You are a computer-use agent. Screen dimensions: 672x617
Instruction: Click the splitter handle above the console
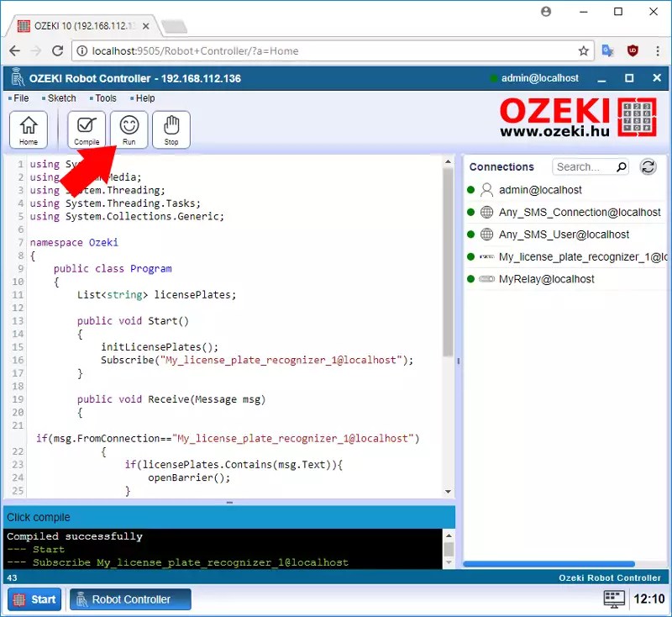229,502
